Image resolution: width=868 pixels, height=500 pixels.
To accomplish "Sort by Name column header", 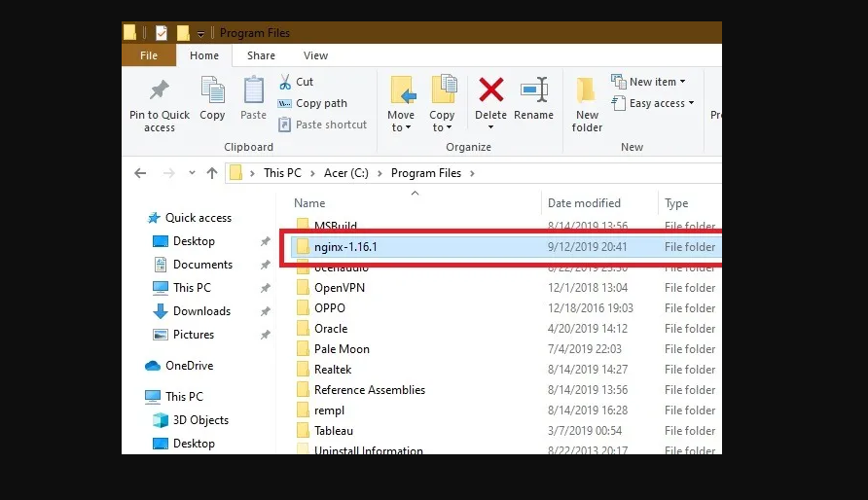I will tap(310, 203).
